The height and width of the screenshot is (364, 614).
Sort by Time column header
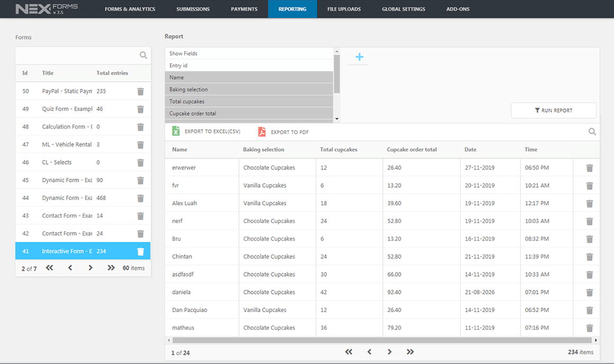(x=531, y=150)
